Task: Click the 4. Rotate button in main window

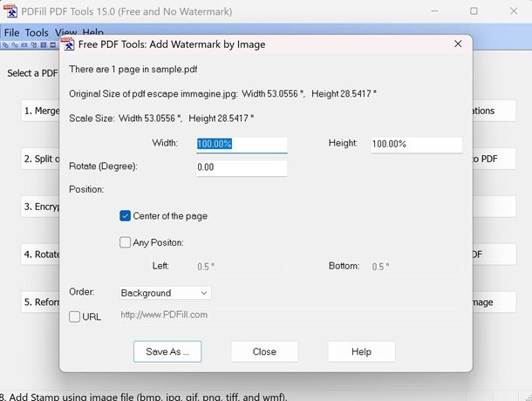Action: (41, 255)
